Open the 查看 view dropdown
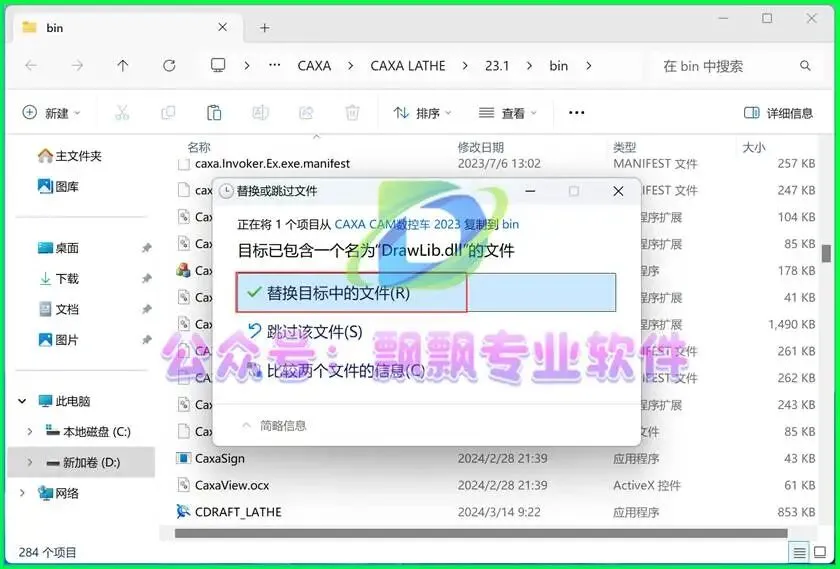 [x=507, y=113]
